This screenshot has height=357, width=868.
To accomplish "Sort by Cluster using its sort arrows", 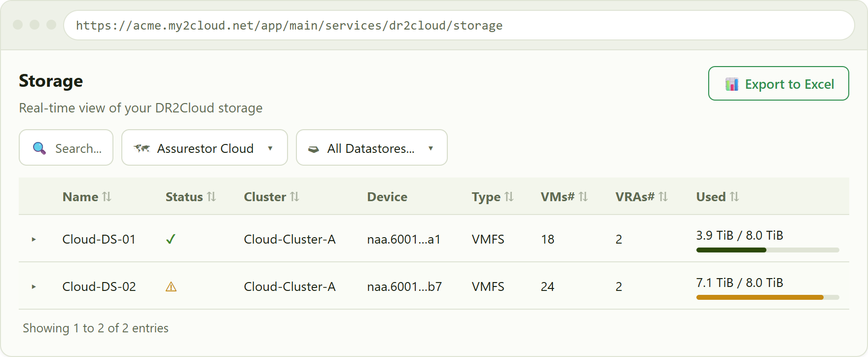I will [x=294, y=197].
